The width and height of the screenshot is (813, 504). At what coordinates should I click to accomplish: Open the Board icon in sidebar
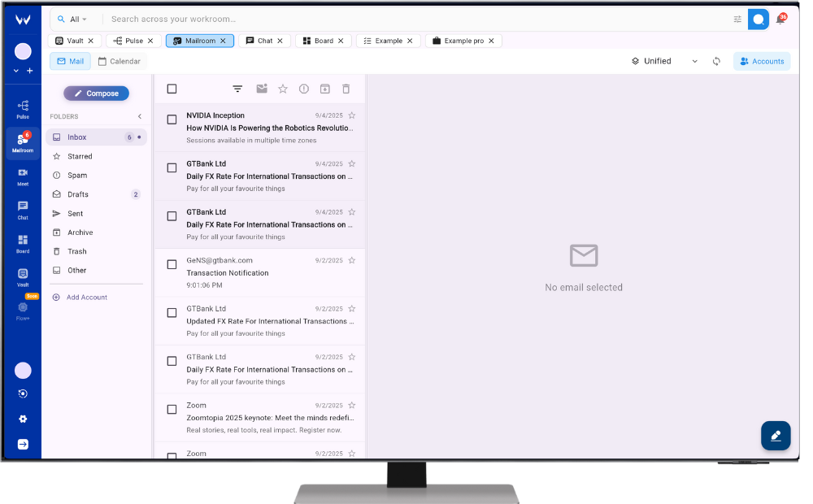pyautogui.click(x=23, y=242)
